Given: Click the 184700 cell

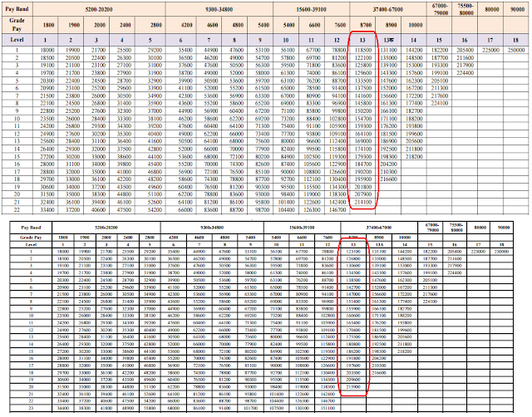Looking at the screenshot, I should (363, 164).
